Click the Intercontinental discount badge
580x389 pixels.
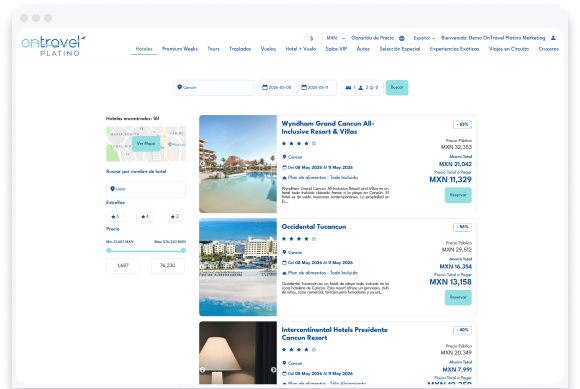[x=462, y=330]
